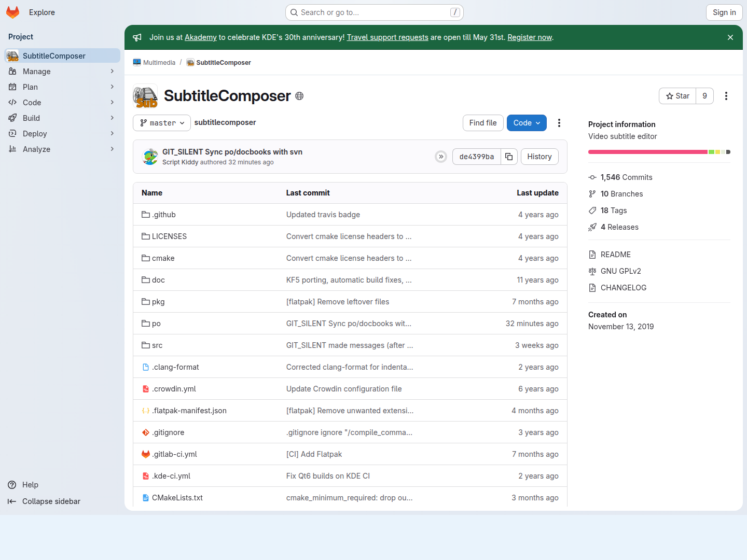Open the Multimedia breadcrumb
The image size is (747, 560).
155,63
